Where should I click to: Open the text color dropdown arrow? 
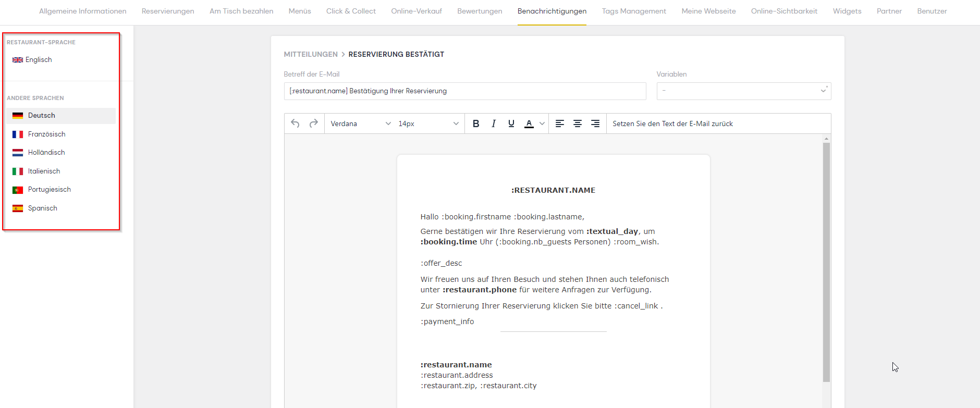coord(542,123)
